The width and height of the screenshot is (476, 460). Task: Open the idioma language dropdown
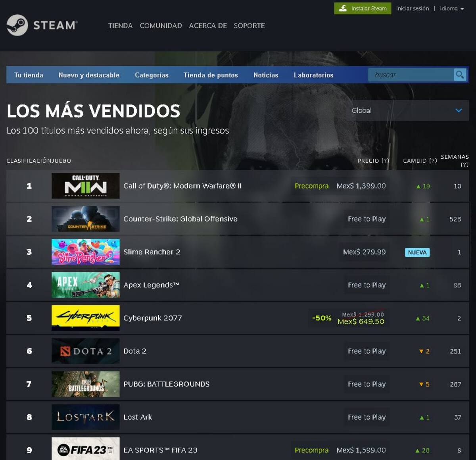pyautogui.click(x=452, y=8)
